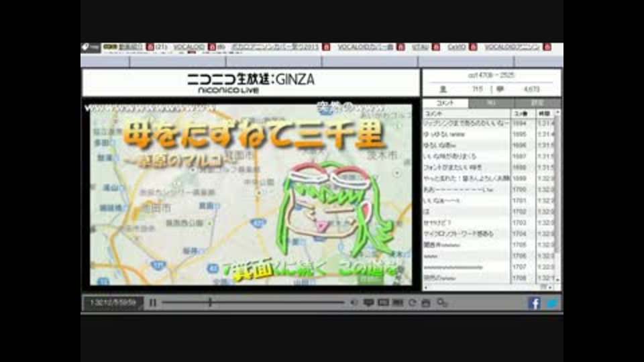Select the rightmost tab in comment panel
Screen dimensions: 644x362
click(537, 103)
